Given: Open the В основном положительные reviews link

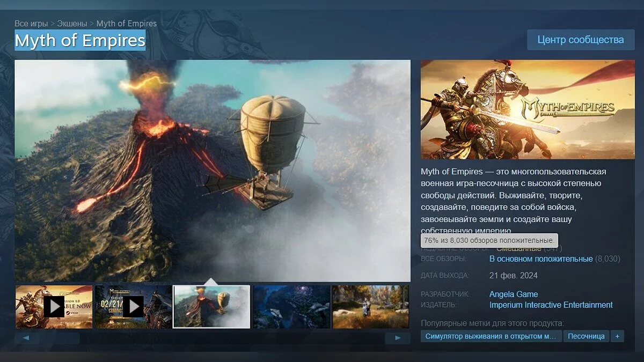Looking at the screenshot, I should click(x=541, y=259).
